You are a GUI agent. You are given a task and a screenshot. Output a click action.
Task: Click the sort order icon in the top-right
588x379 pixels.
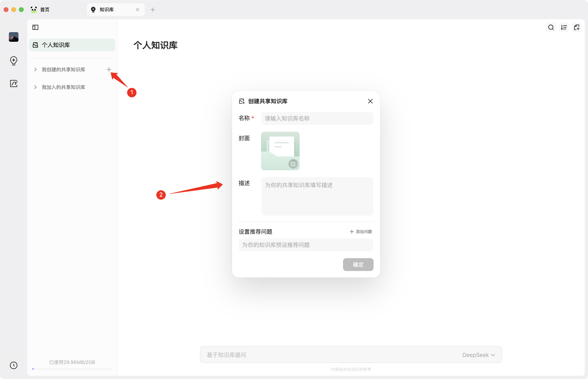pyautogui.click(x=564, y=27)
